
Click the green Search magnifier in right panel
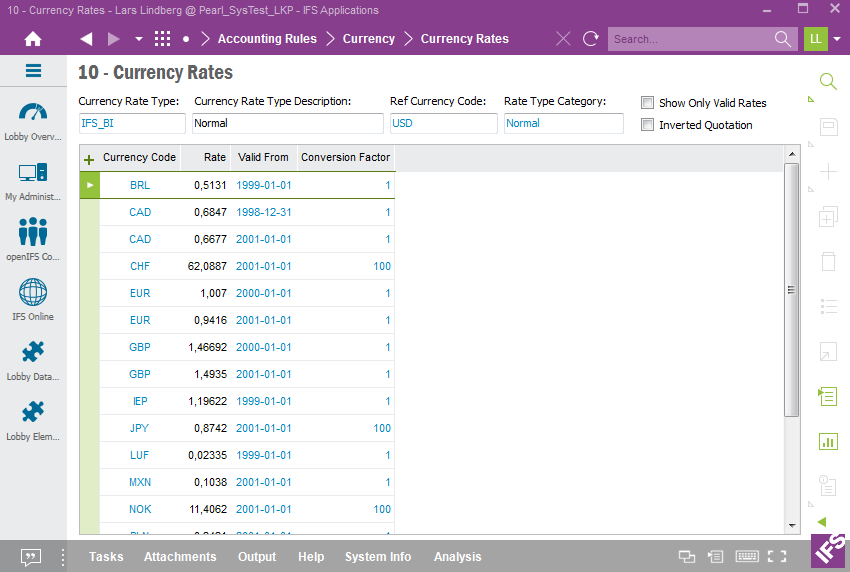tap(828, 81)
